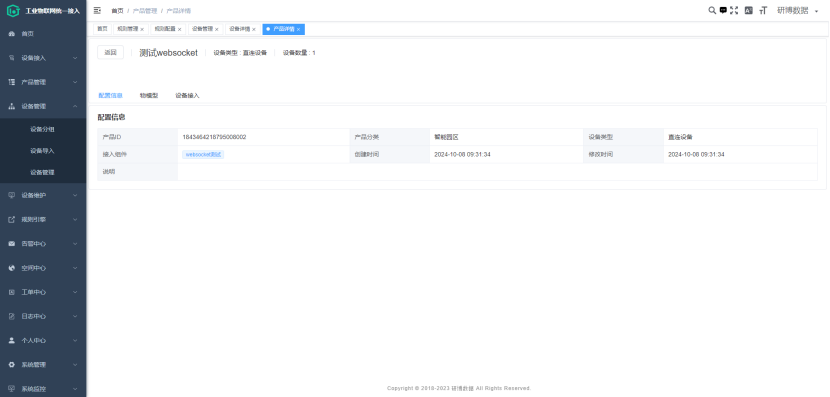Viewport: 830px width, 397px height.
Task: Click the 测试websocket product title
Action: [168, 52]
